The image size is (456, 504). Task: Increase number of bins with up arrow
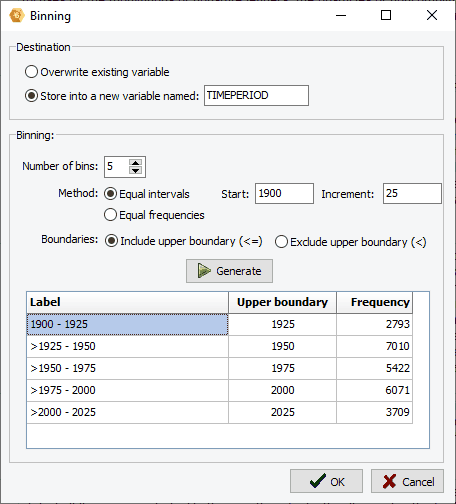(x=135, y=163)
